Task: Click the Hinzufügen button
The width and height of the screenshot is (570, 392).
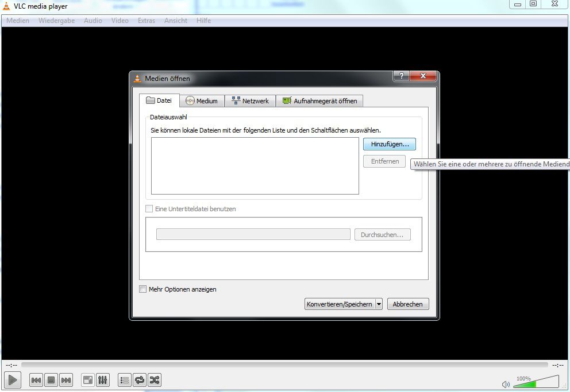Action: point(389,143)
